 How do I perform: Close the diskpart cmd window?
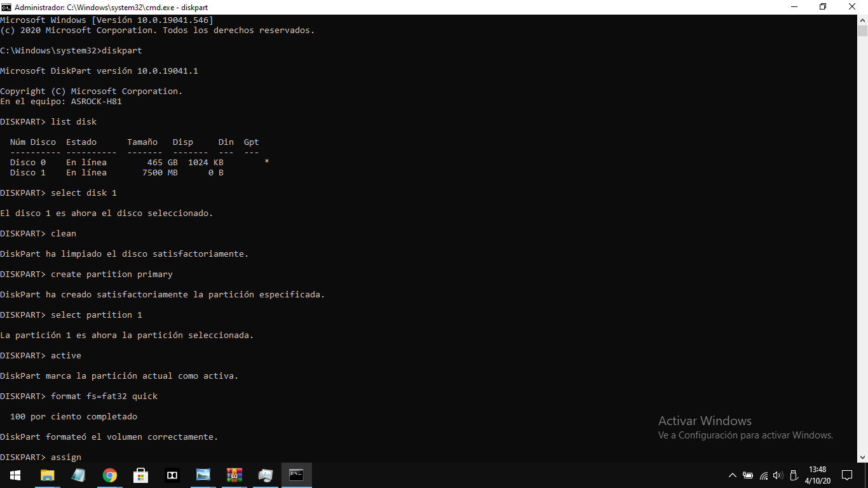click(x=853, y=7)
